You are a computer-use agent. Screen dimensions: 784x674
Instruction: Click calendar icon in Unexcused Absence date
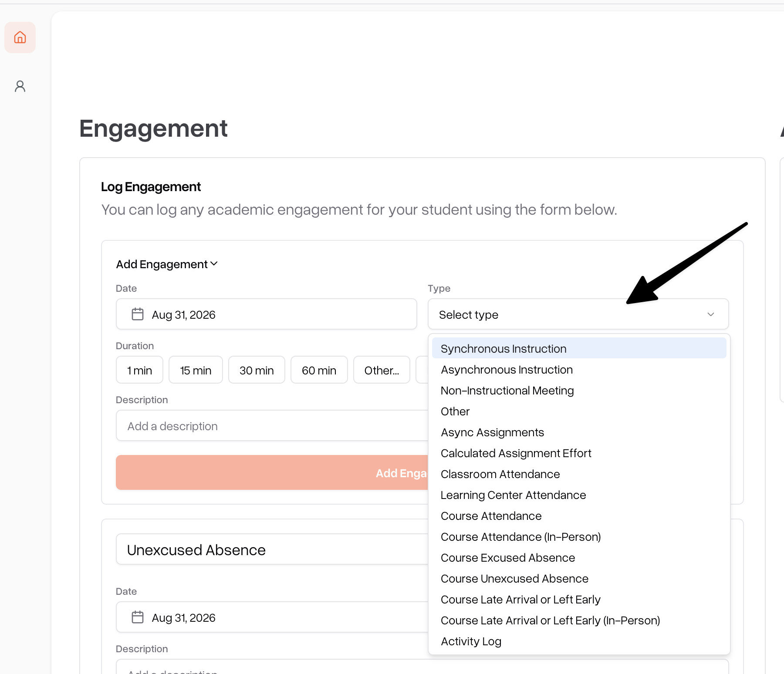(138, 617)
